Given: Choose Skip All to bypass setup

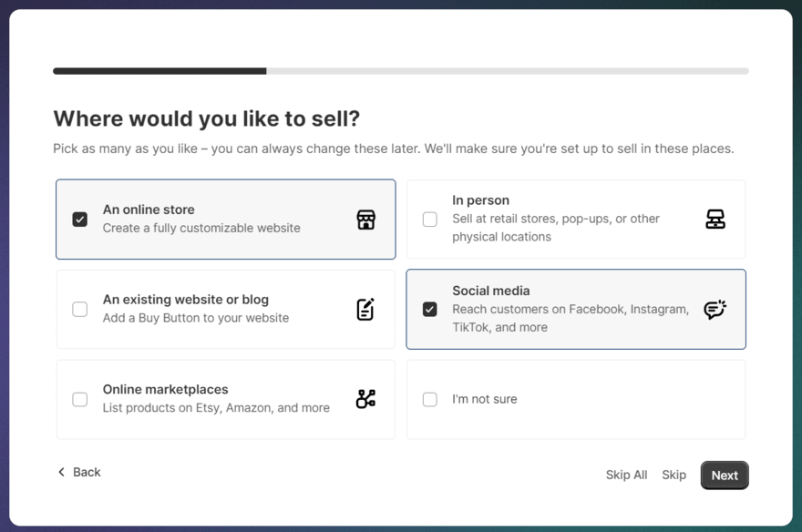Looking at the screenshot, I should coord(627,475).
